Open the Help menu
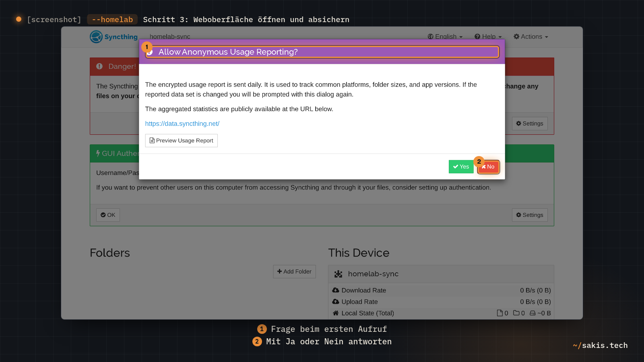Image resolution: width=644 pixels, height=362 pixels. click(x=488, y=37)
